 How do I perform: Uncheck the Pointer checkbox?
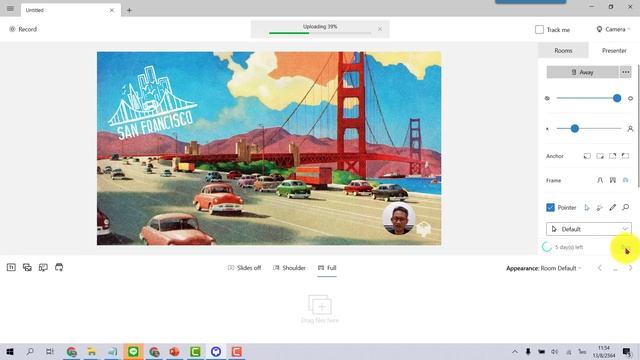coord(550,207)
